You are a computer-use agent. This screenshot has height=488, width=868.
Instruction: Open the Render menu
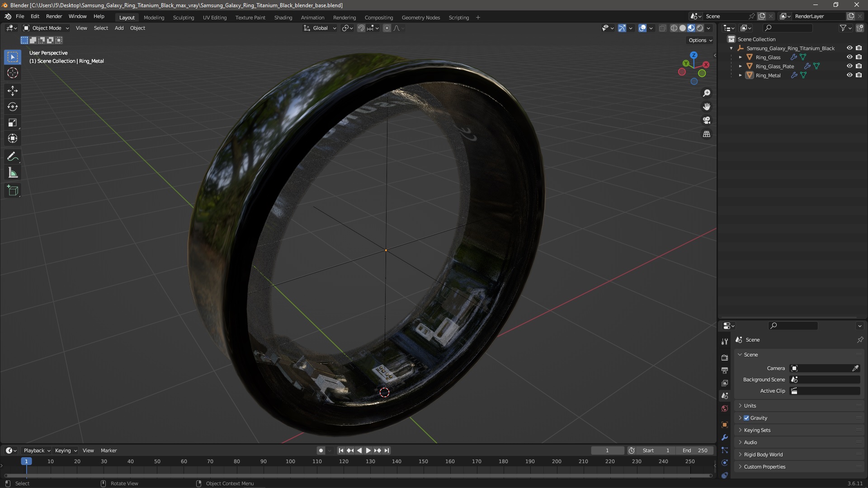coord(54,16)
